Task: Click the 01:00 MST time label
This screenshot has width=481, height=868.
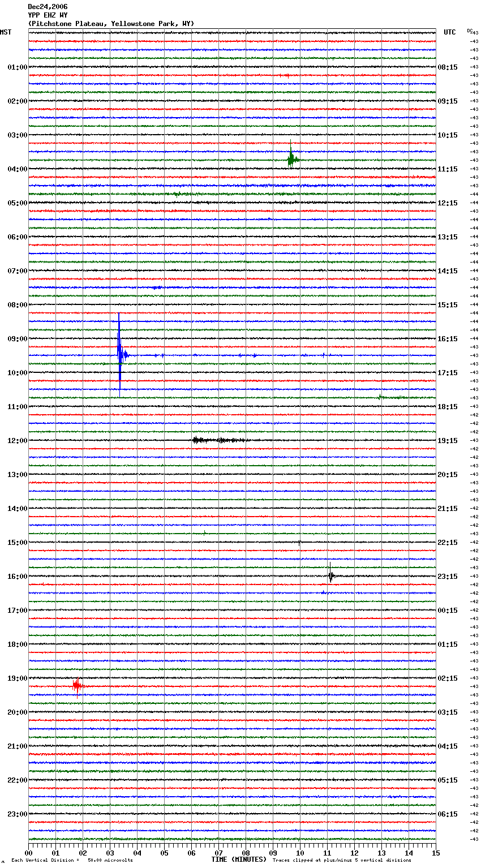Action: [18, 67]
